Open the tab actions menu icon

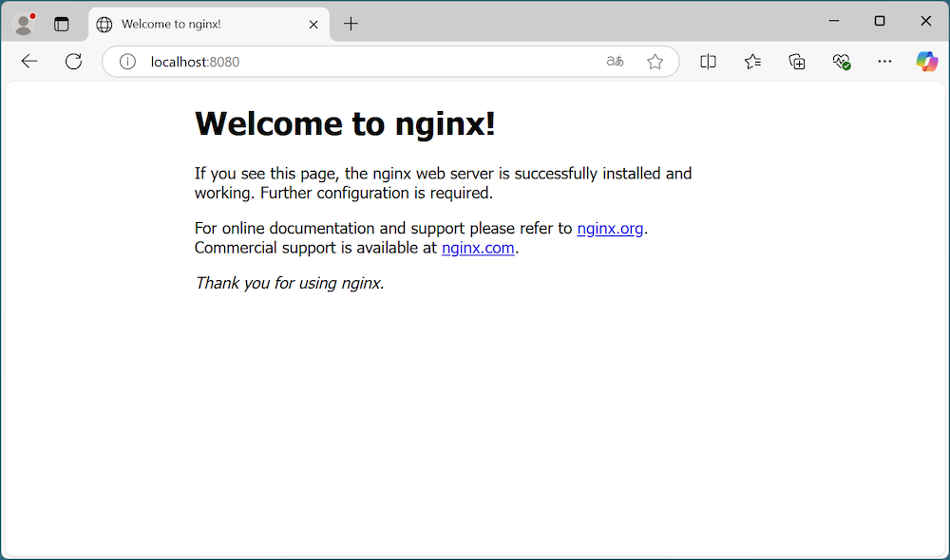tap(61, 25)
